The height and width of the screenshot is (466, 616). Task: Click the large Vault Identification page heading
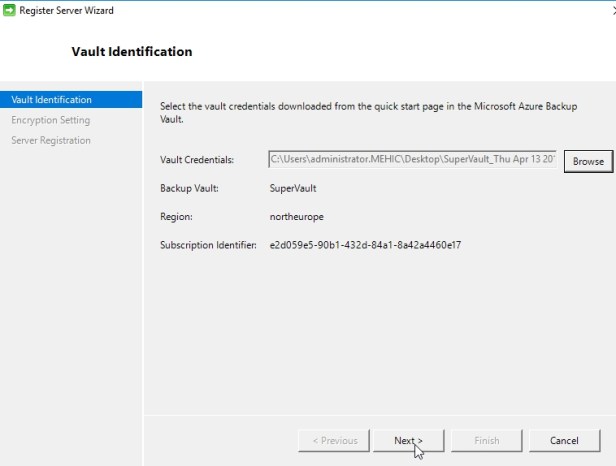click(132, 51)
